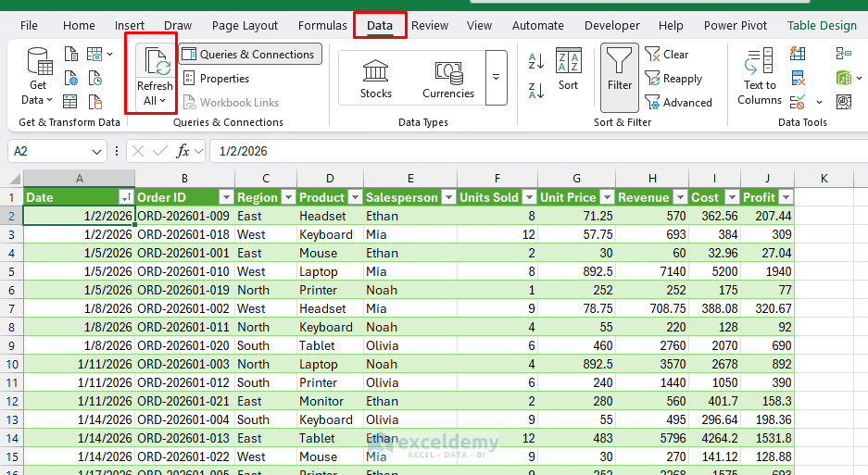Click the From Web icon
868x475 pixels.
[x=70, y=78]
